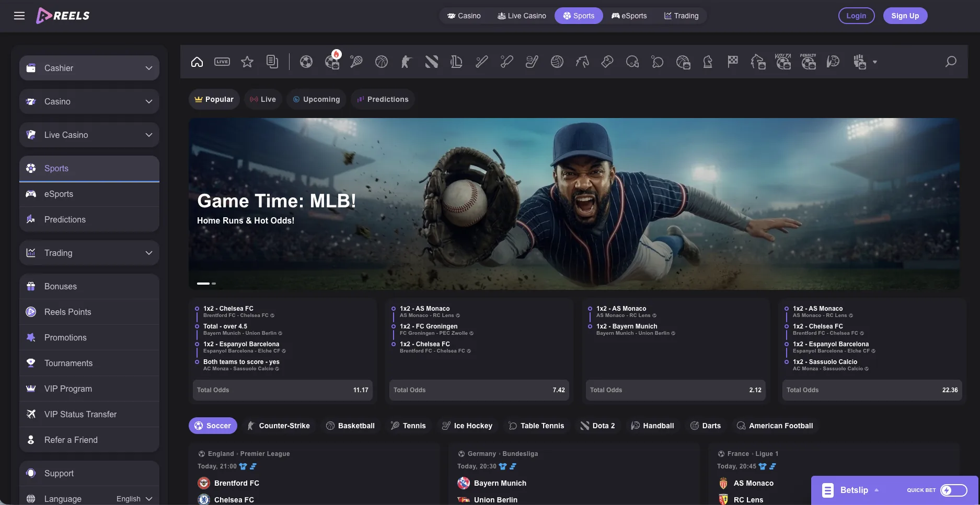
Task: Select the League of Legends icon
Action: (x=456, y=62)
